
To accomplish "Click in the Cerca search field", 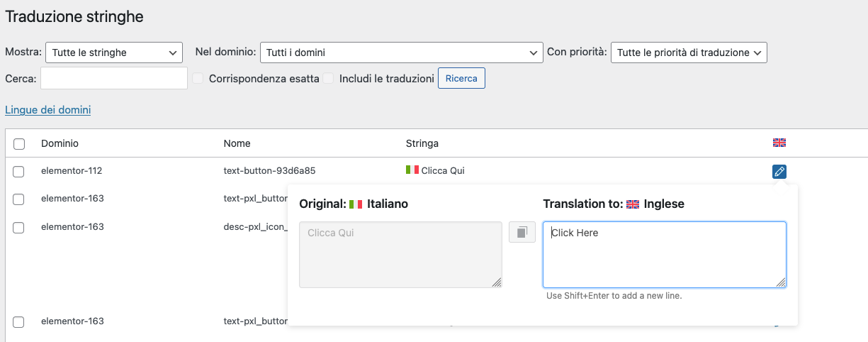I will (114, 79).
